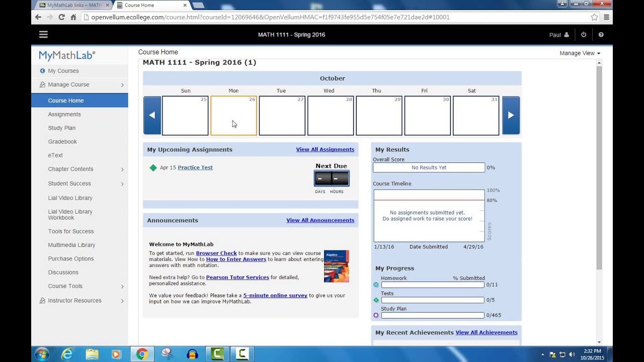The width and height of the screenshot is (644, 362).
Task: Click the MyMathLab logo
Action: pos(67,56)
